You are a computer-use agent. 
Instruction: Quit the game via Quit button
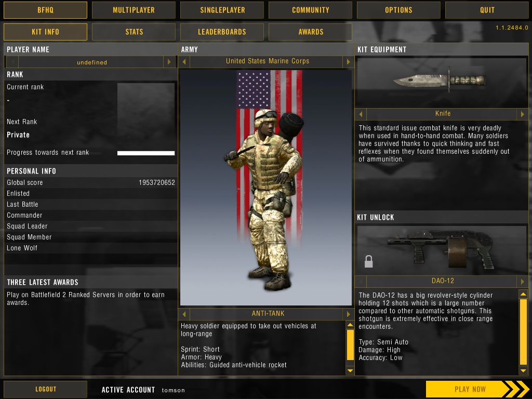487,10
